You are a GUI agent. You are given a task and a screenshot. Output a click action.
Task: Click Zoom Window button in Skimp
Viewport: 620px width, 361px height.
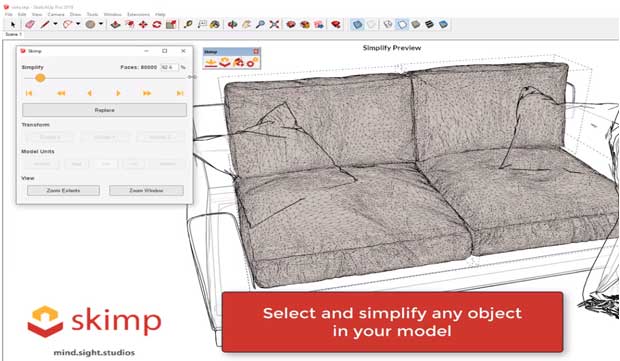click(x=146, y=191)
